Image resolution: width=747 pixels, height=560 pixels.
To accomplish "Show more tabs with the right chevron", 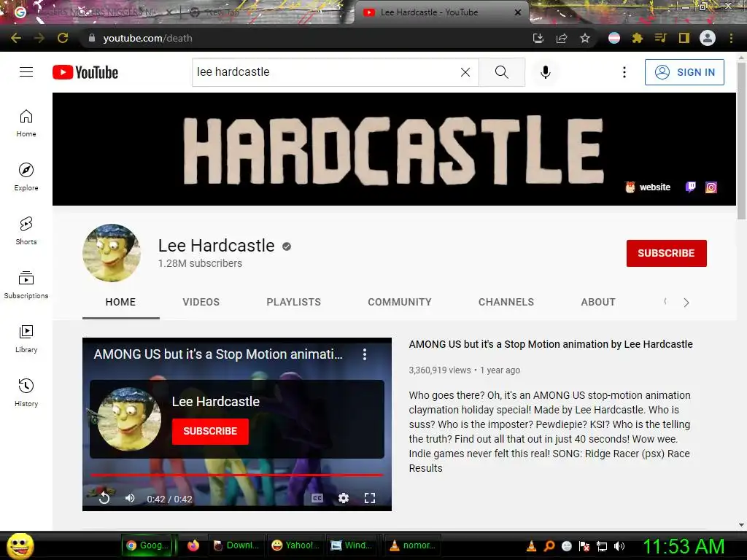I will pos(686,303).
